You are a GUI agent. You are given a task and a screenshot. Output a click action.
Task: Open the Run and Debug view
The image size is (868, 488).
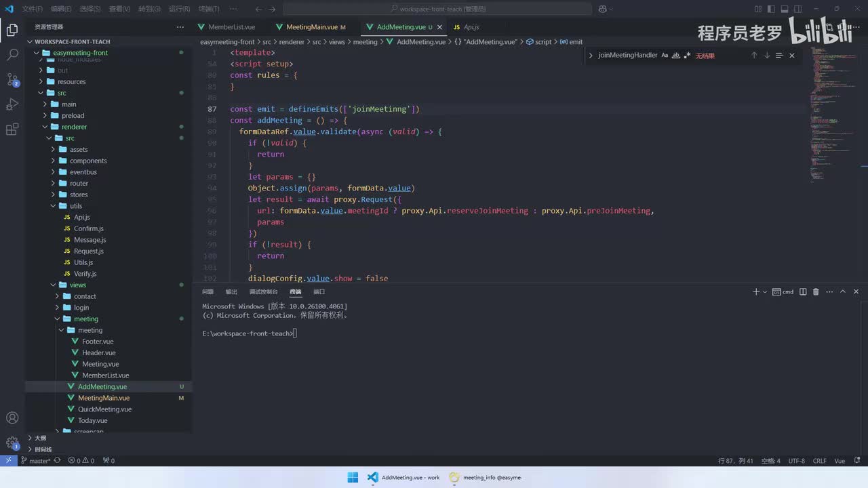pyautogui.click(x=12, y=104)
